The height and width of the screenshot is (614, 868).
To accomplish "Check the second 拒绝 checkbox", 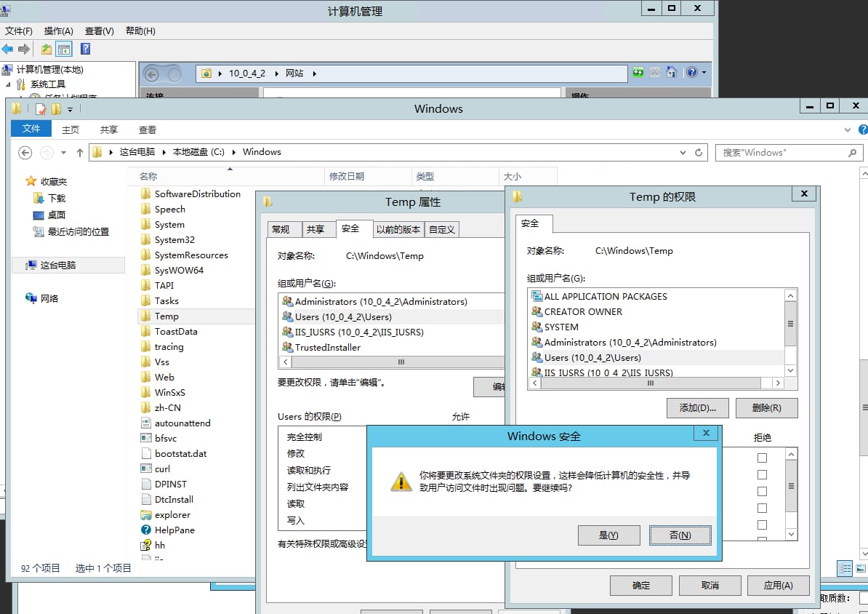I will coord(761,474).
